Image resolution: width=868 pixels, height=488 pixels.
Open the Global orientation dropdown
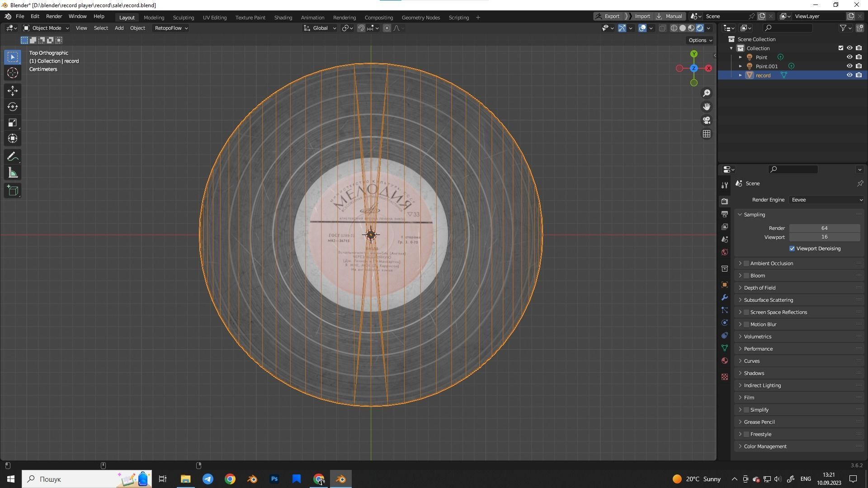point(320,28)
